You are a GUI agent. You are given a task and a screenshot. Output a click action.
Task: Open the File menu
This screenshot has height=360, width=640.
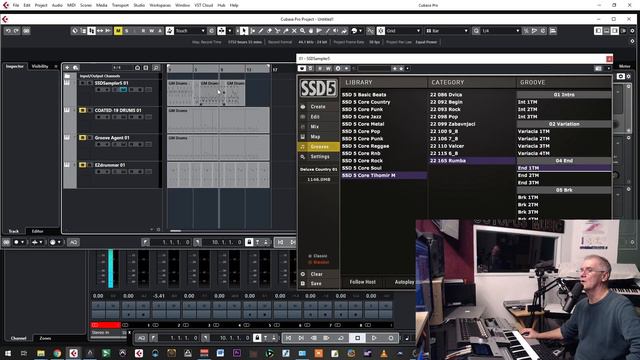tap(16, 5)
